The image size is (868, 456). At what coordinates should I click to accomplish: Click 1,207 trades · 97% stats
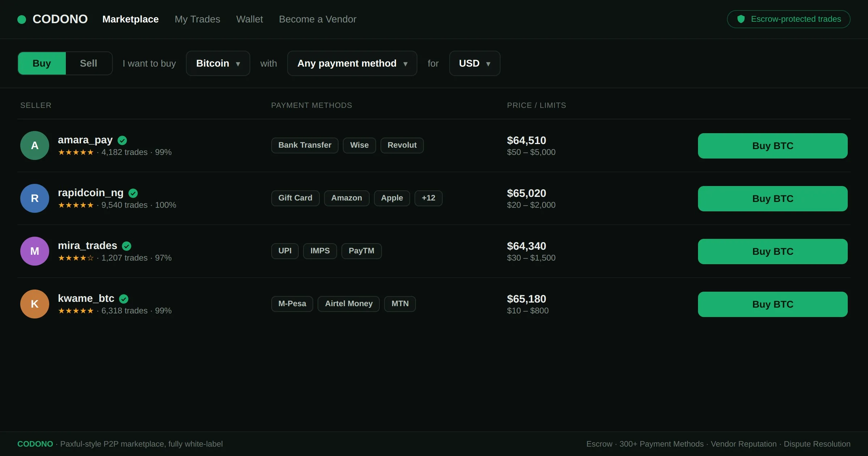point(136,258)
